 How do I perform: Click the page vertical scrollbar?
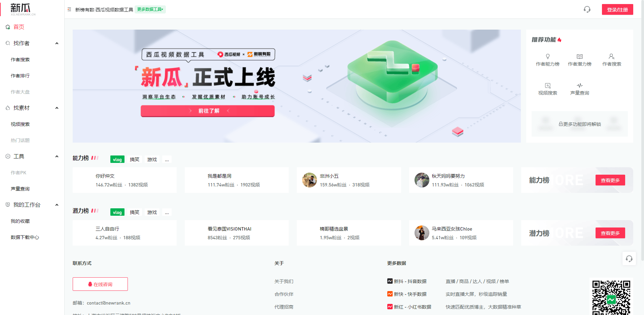(x=642, y=131)
